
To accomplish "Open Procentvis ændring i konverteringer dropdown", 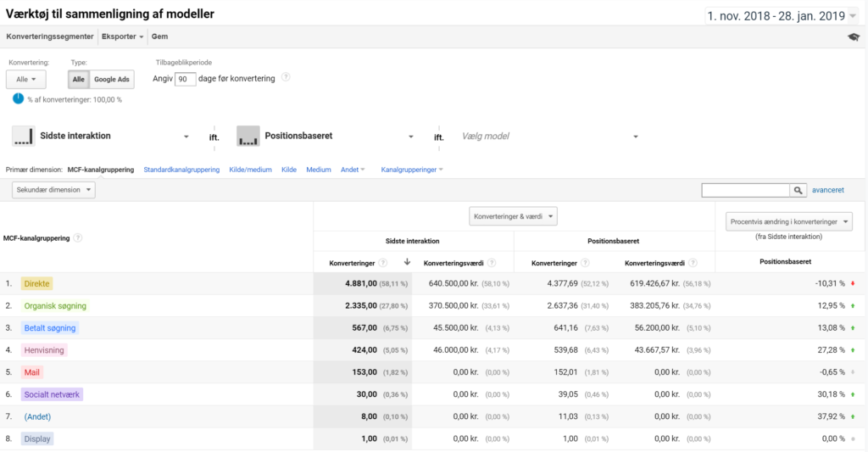I will pos(789,221).
